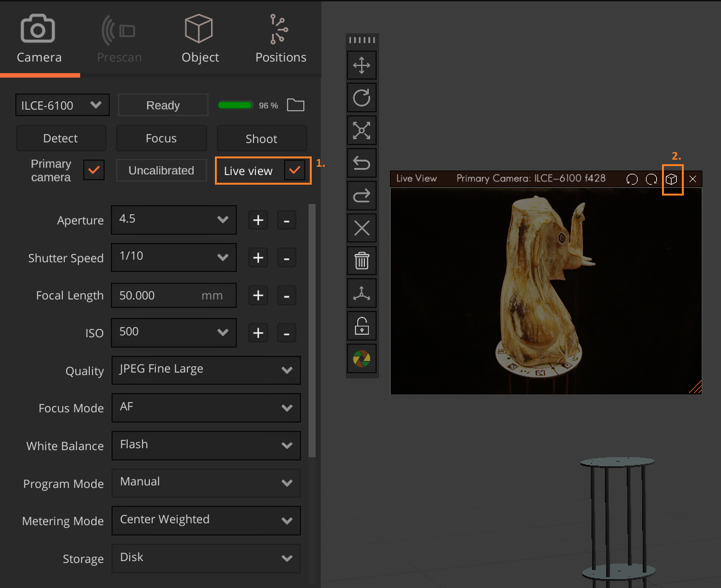The width and height of the screenshot is (721, 588).
Task: Open the Prescan tab
Action: 119,38
